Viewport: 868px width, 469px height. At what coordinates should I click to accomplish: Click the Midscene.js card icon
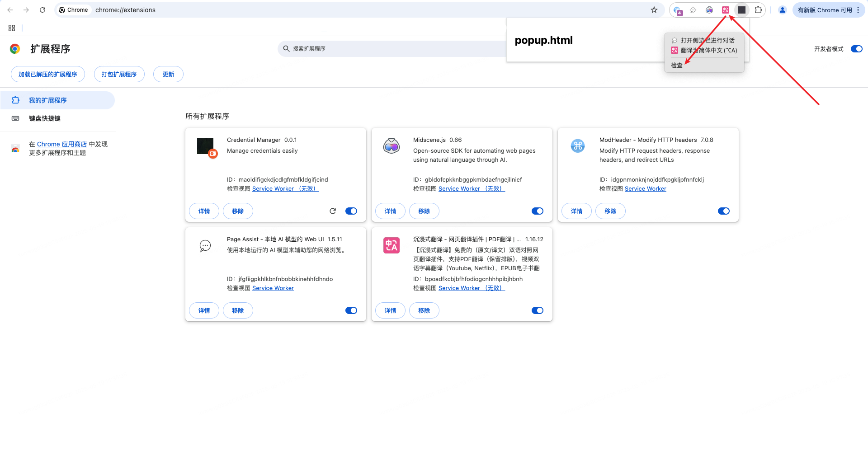click(392, 146)
